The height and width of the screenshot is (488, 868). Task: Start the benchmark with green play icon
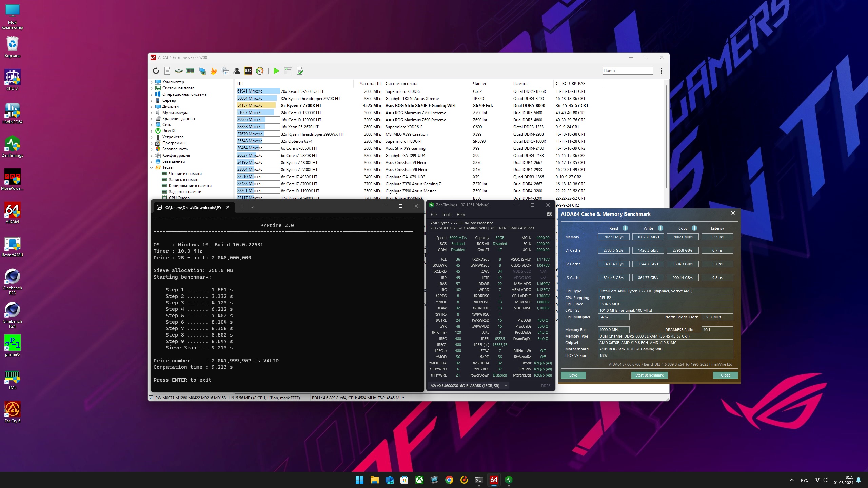276,71
